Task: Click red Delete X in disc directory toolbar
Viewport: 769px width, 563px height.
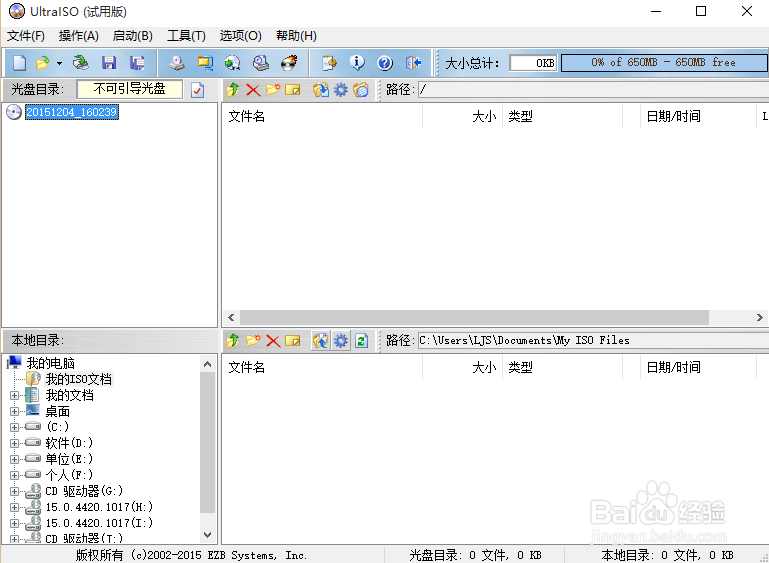Action: (x=253, y=90)
